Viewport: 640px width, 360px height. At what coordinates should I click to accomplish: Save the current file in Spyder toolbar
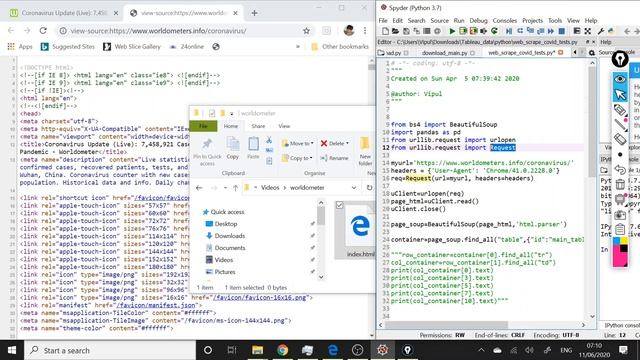pyautogui.click(x=406, y=31)
